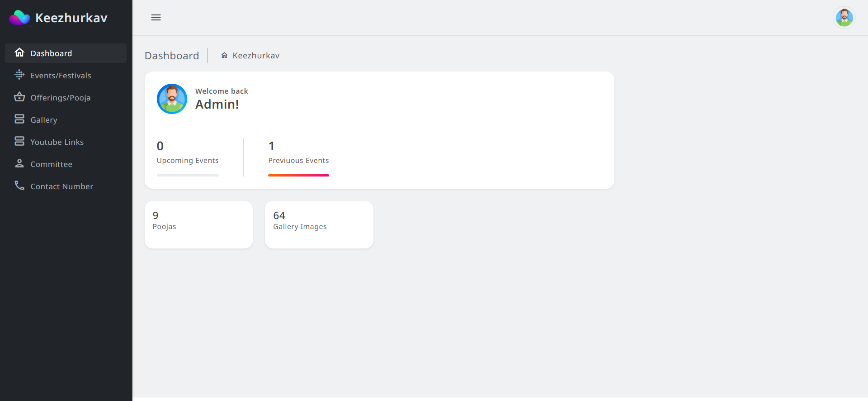Click the Admin welcome avatar image
Screen dimensions: 868x401
172,99
